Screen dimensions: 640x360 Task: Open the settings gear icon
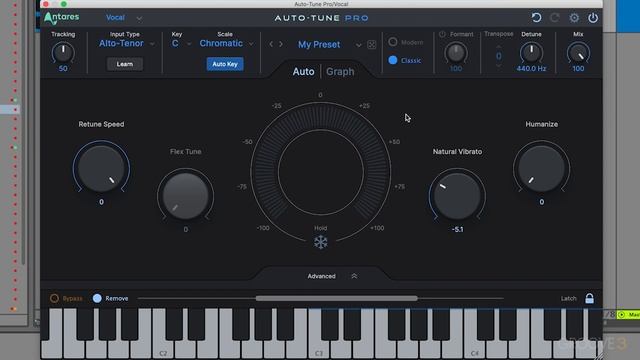click(574, 18)
